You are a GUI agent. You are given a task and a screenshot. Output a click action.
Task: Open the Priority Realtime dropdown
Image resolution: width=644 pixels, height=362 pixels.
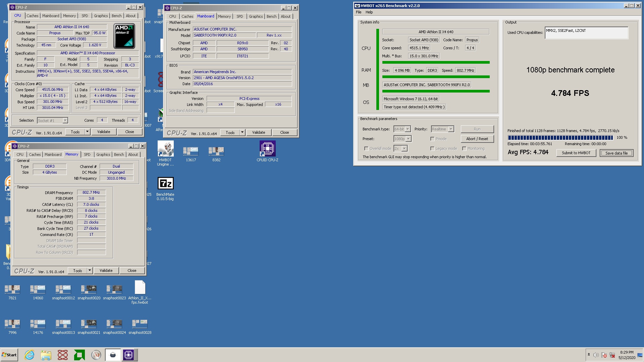coord(451,129)
